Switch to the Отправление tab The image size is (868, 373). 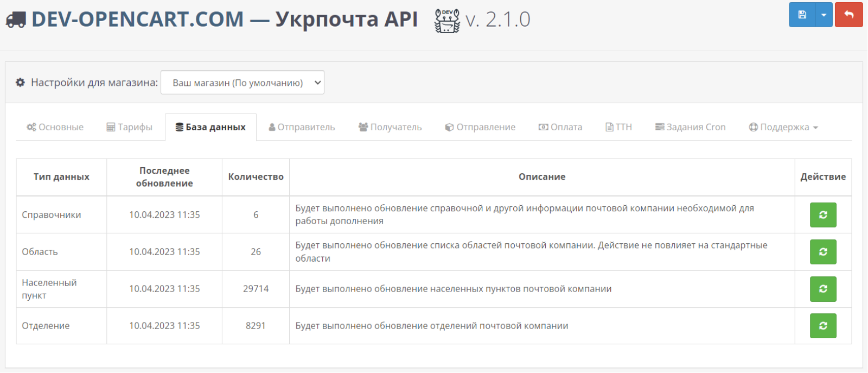[480, 127]
